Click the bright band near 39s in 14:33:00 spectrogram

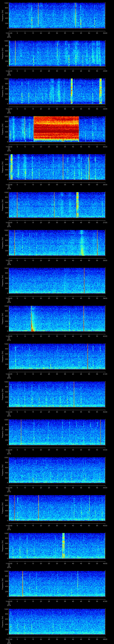point(72,91)
